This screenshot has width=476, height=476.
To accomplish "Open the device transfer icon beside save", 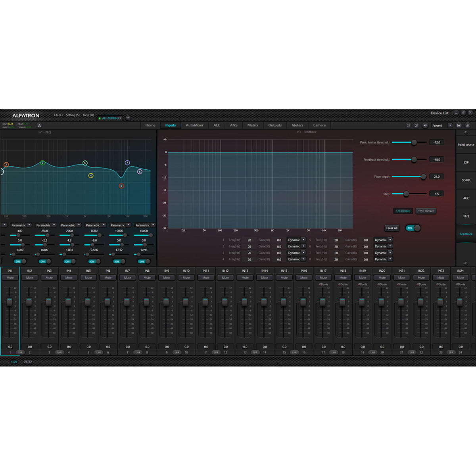I will click(x=467, y=125).
